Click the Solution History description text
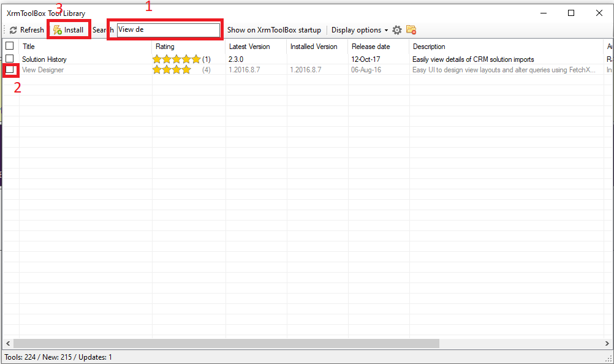Viewport: 614px width, 364px height. point(473,59)
